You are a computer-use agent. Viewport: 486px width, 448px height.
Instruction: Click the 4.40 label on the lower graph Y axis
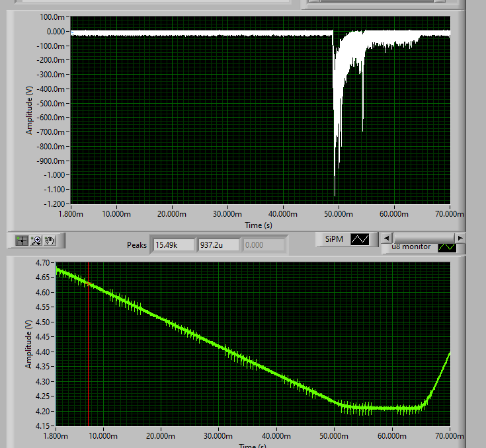click(x=42, y=352)
